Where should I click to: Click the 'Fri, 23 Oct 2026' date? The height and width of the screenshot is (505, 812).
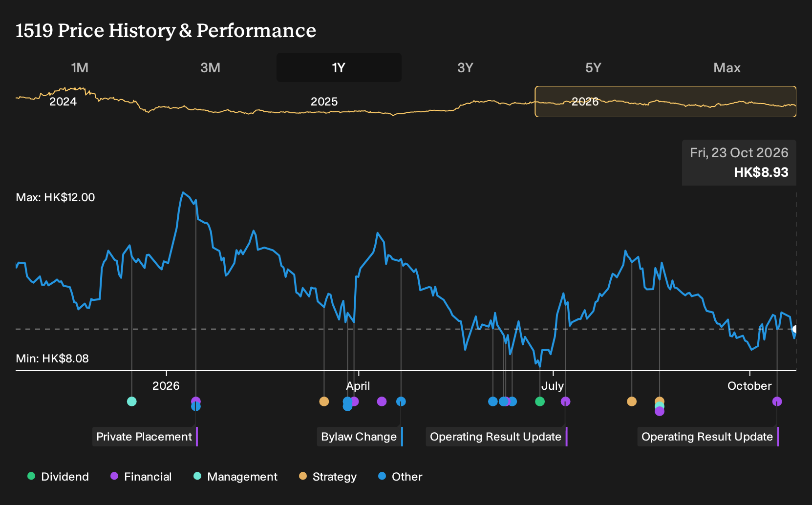(739, 153)
